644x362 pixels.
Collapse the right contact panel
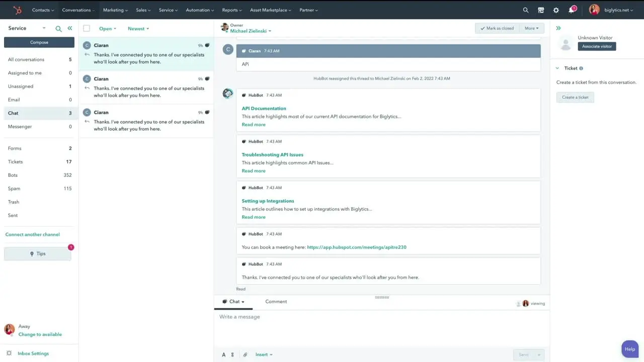pyautogui.click(x=558, y=28)
